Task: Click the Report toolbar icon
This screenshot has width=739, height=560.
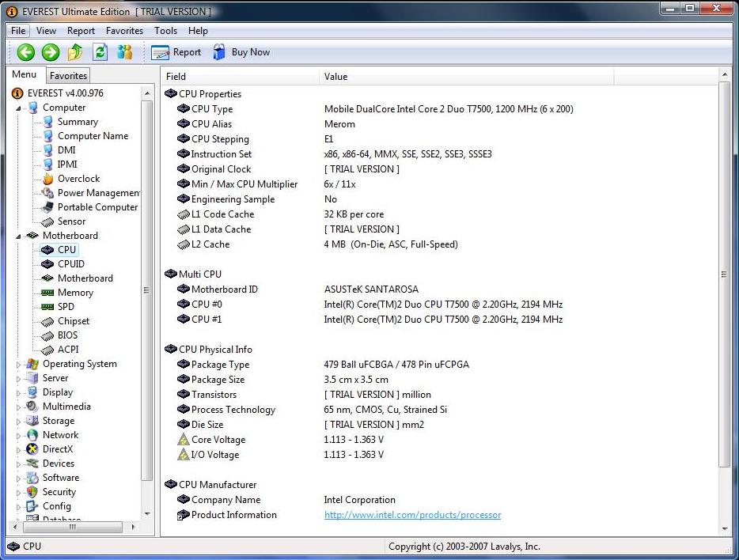Action: (x=160, y=52)
